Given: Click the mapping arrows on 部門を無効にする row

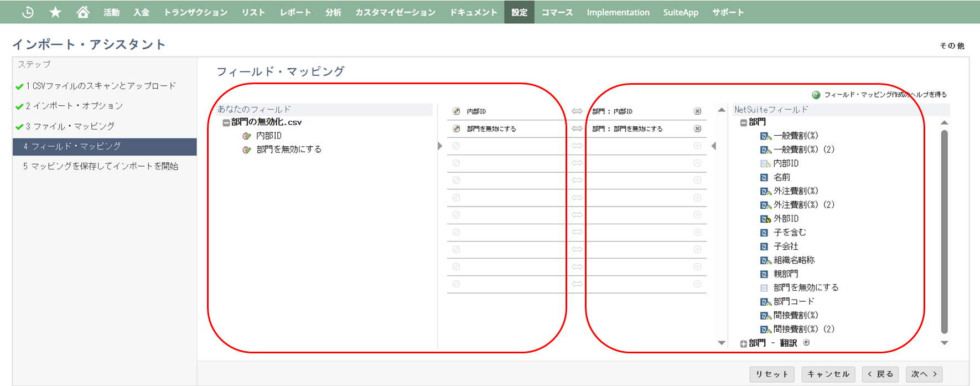Looking at the screenshot, I should click(577, 128).
